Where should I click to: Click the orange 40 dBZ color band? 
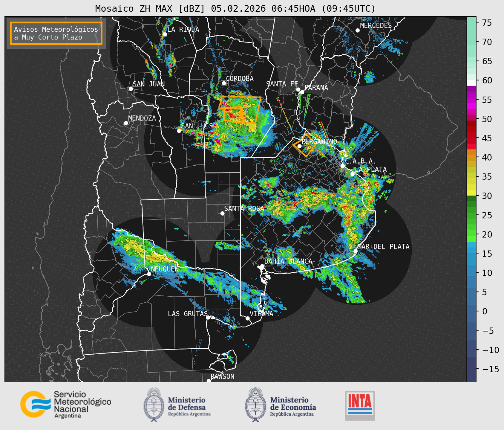click(x=471, y=157)
